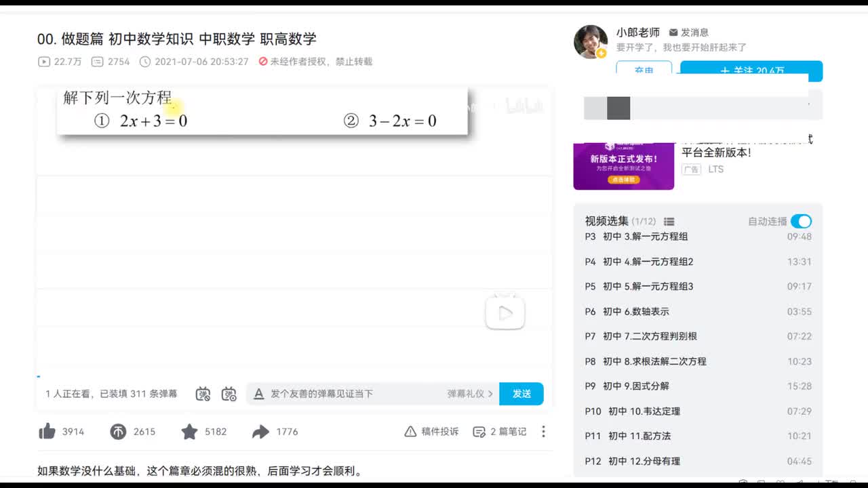Click the video description about 数学没什么基础
The width and height of the screenshot is (868, 488).
tap(200, 471)
